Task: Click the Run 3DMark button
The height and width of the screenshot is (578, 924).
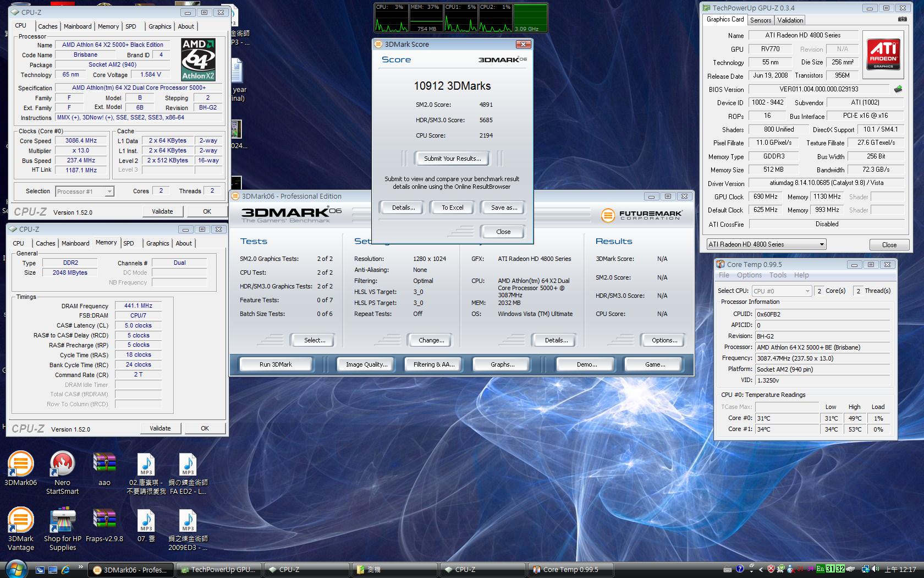Action: coord(276,364)
